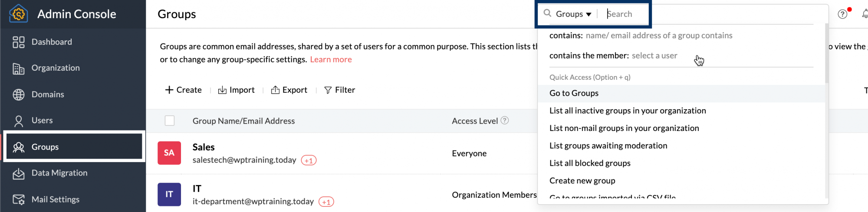Screen dimensions: 868x212
Task: Click the Filter toolbar button
Action: pos(340,90)
